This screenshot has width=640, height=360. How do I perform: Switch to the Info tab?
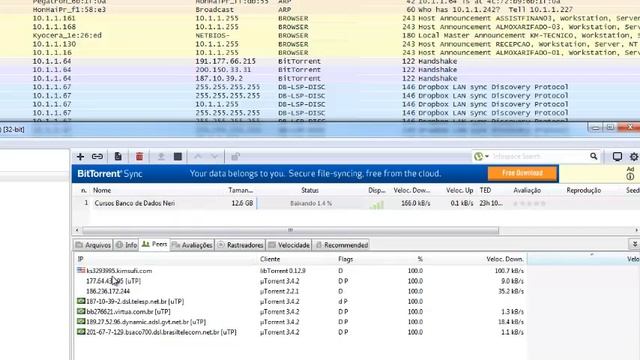126,245
